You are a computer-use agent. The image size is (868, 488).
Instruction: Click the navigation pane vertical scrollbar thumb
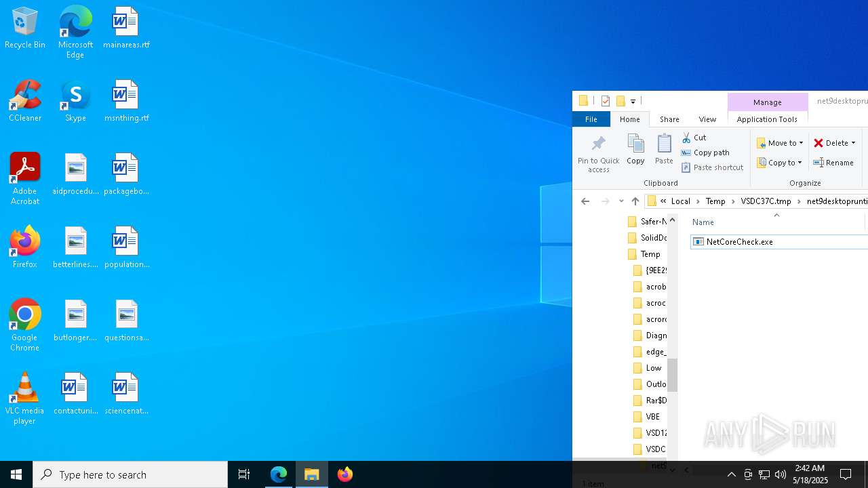(672, 374)
